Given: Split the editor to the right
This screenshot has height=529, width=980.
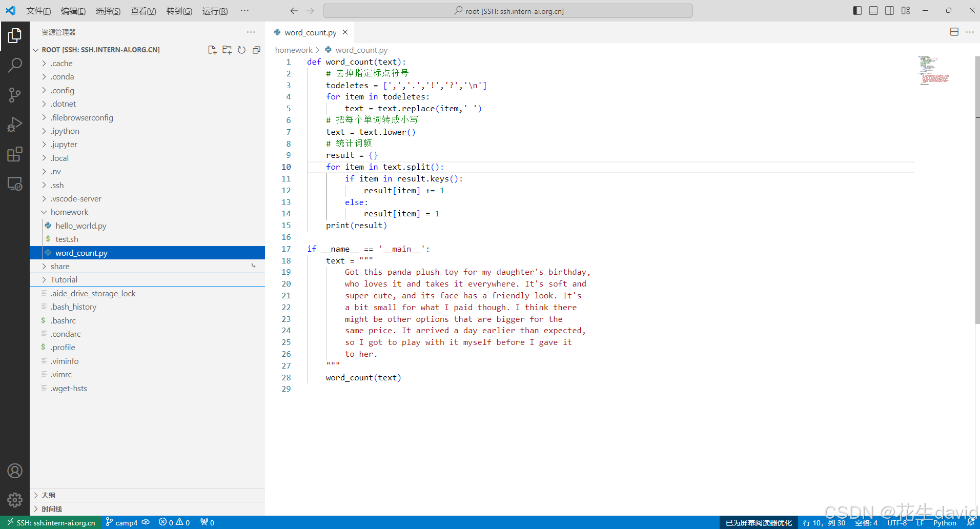Looking at the screenshot, I should 954,32.
